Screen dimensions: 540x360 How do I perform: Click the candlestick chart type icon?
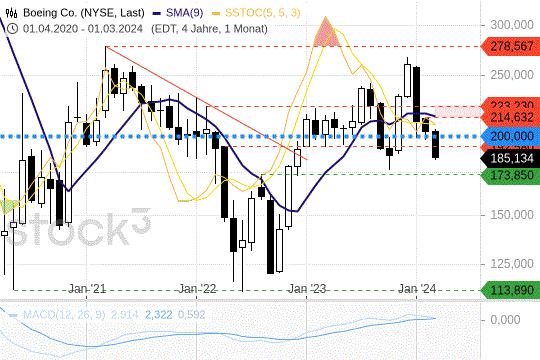coord(11,13)
